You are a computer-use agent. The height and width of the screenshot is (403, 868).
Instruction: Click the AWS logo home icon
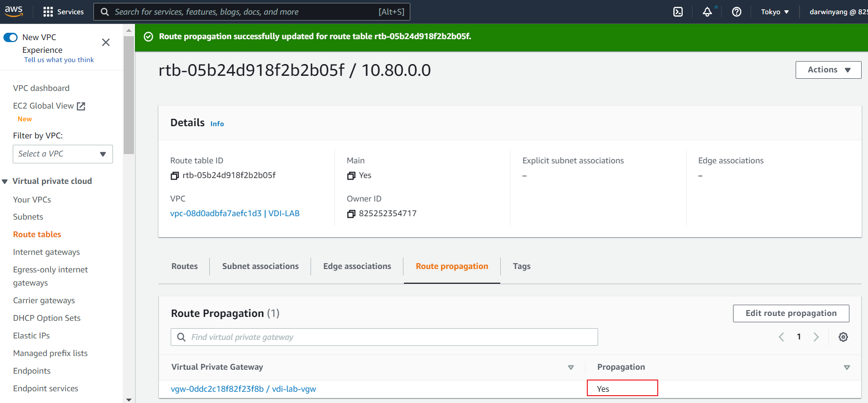pyautogui.click(x=14, y=11)
